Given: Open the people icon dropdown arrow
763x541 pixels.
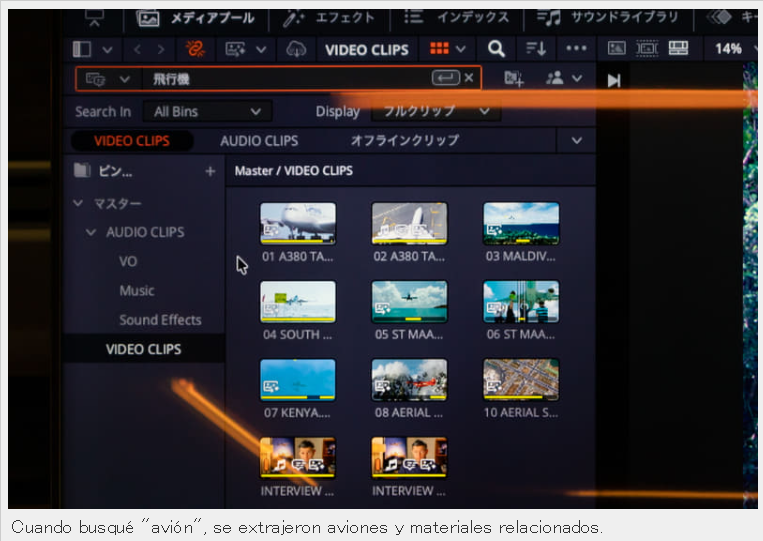Looking at the screenshot, I should [577, 78].
